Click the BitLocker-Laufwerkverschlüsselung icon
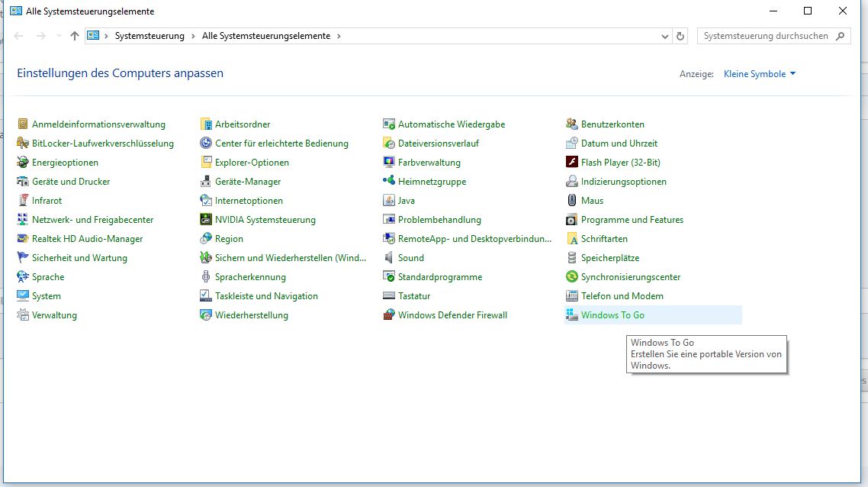868x487 pixels. click(23, 143)
